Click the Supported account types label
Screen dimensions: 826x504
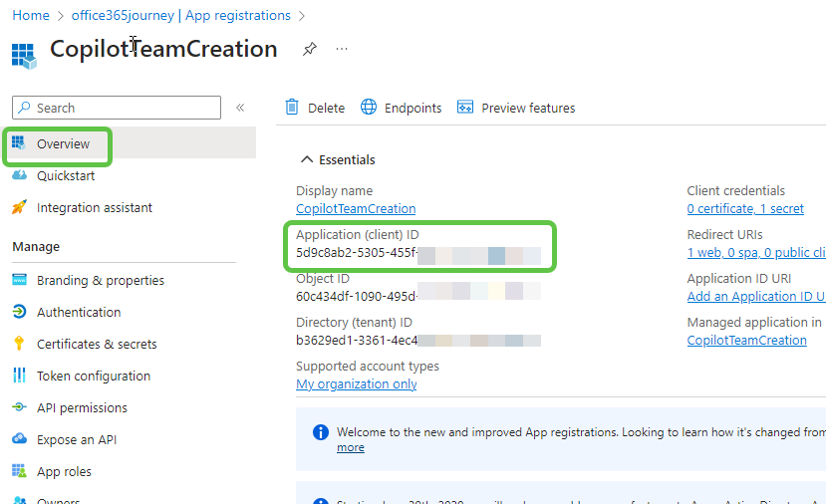(x=368, y=366)
